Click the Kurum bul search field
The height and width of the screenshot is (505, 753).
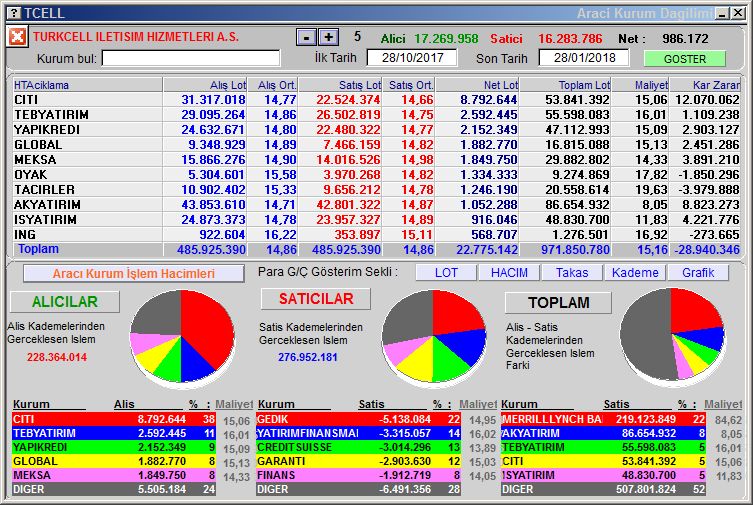tap(191, 59)
